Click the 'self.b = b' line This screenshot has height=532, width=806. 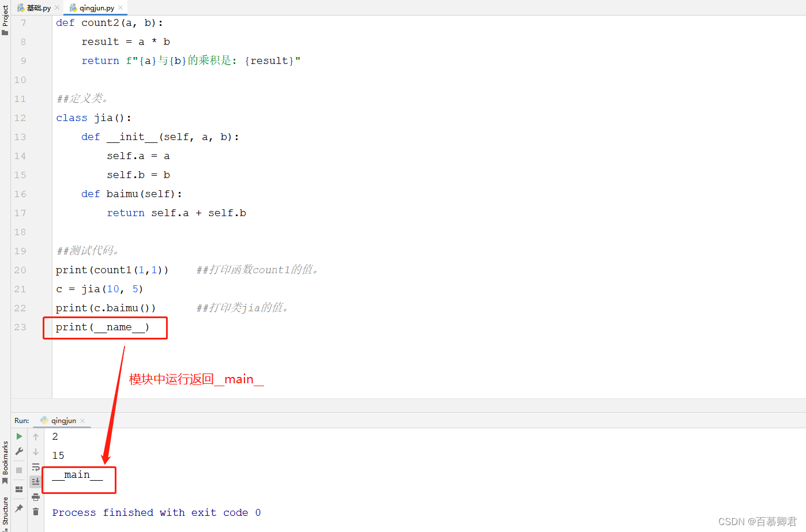tap(138, 175)
